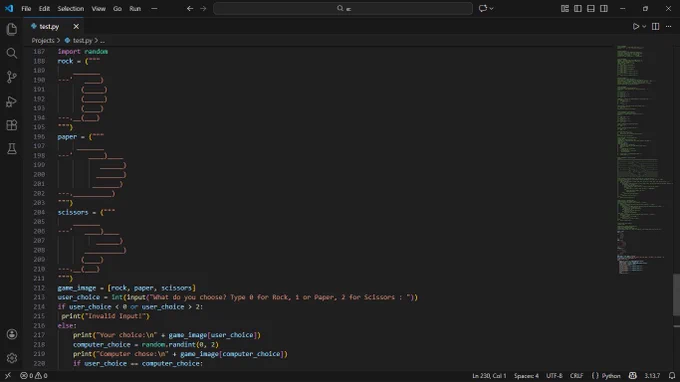Change indentation via Spaces: 4
Viewport: 680px width, 382px height.
click(x=526, y=376)
